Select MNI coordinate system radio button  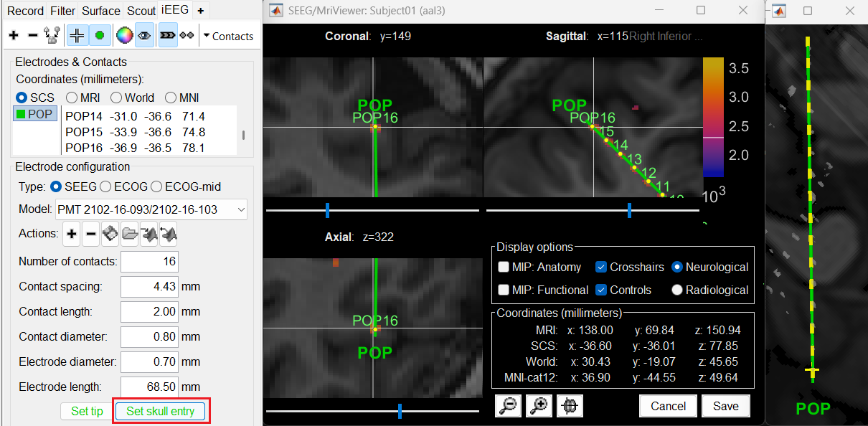(x=171, y=98)
